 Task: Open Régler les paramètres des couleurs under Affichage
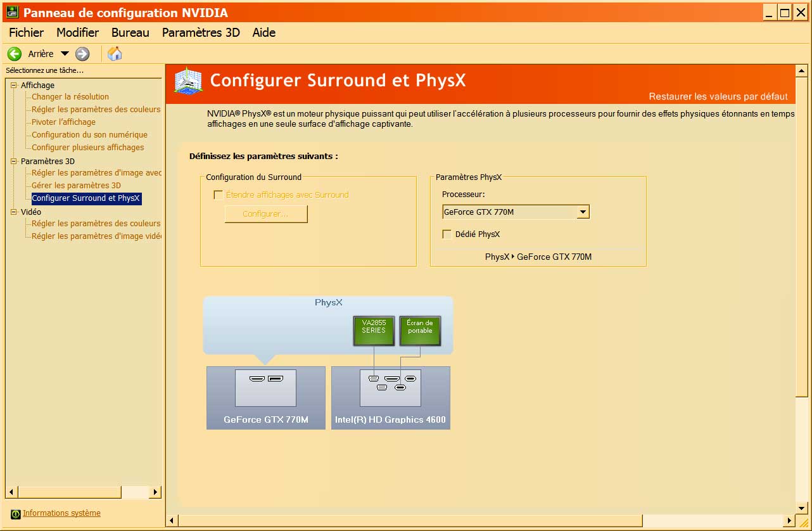[96, 110]
